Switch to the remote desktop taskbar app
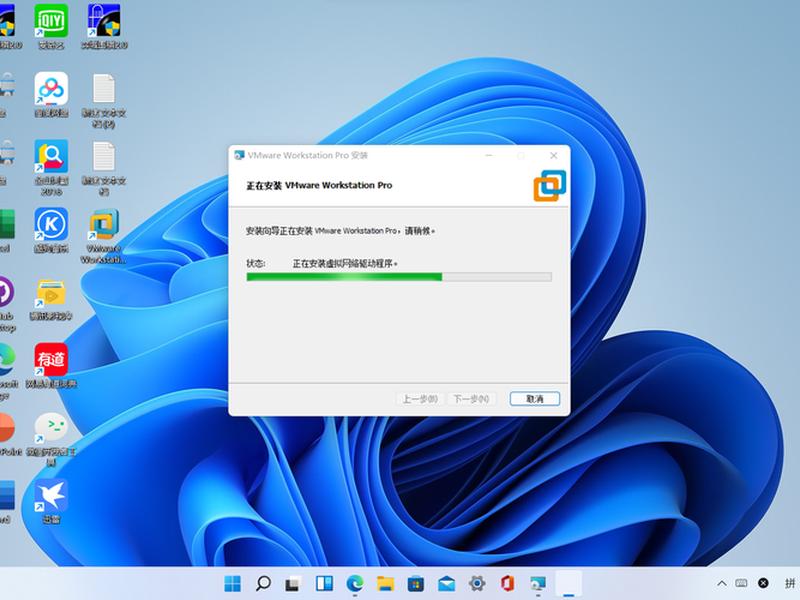The image size is (800, 600). point(538,583)
